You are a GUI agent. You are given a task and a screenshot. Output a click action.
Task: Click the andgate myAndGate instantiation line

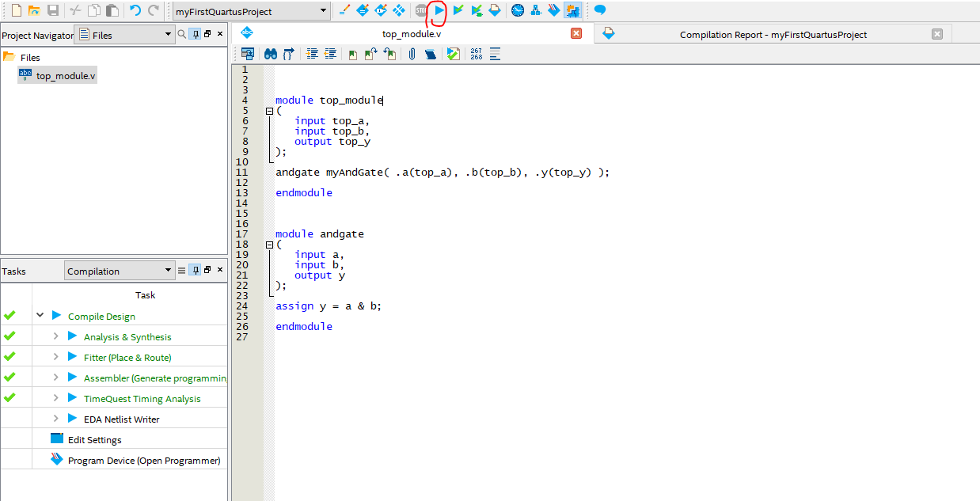pos(443,173)
